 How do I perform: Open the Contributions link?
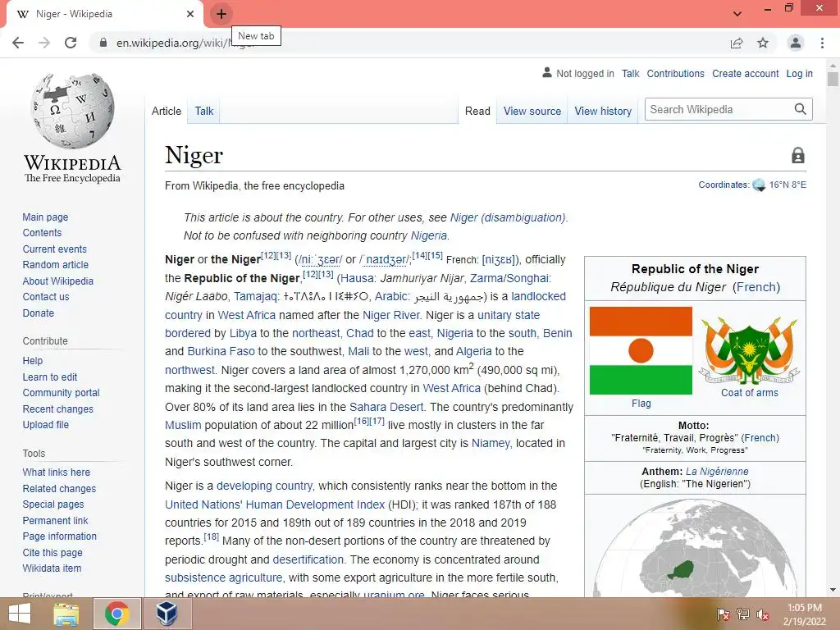pyautogui.click(x=676, y=73)
